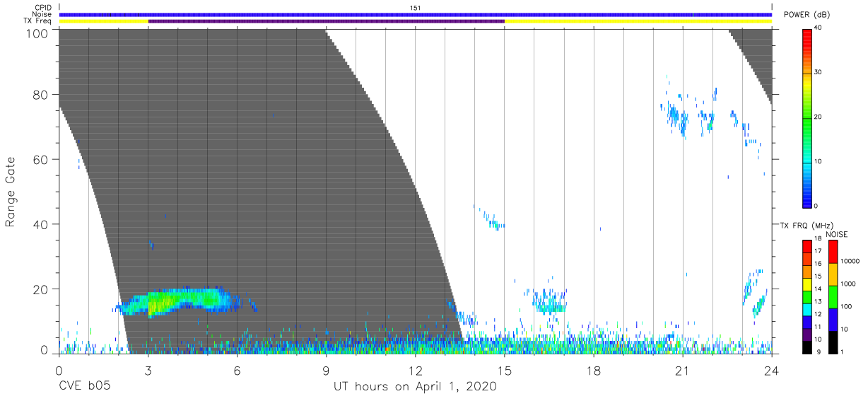Click the 'CPID' row label
Screen dimensions: 868x401
click(x=44, y=8)
